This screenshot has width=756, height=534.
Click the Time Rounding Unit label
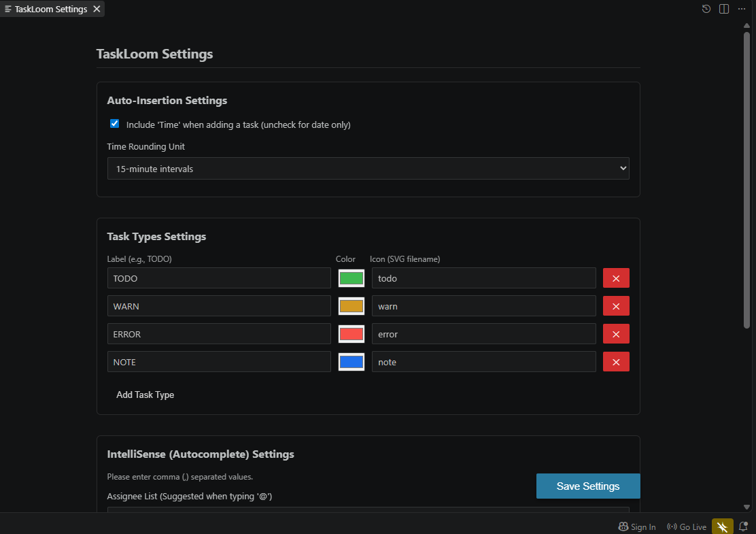point(145,147)
